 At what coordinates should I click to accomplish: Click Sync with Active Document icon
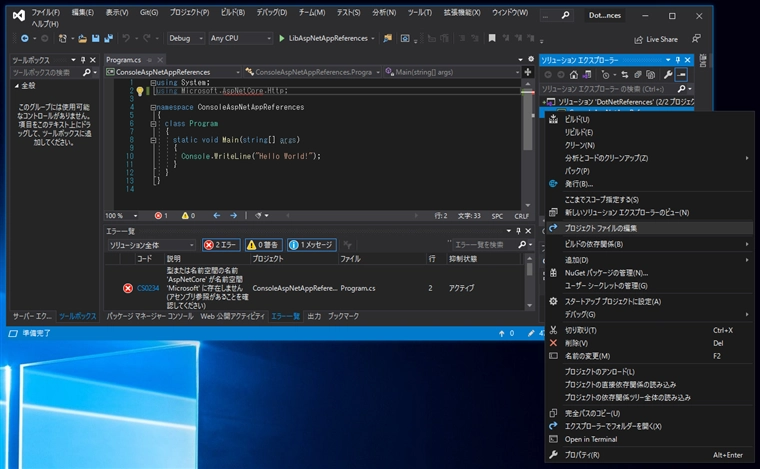point(625,75)
